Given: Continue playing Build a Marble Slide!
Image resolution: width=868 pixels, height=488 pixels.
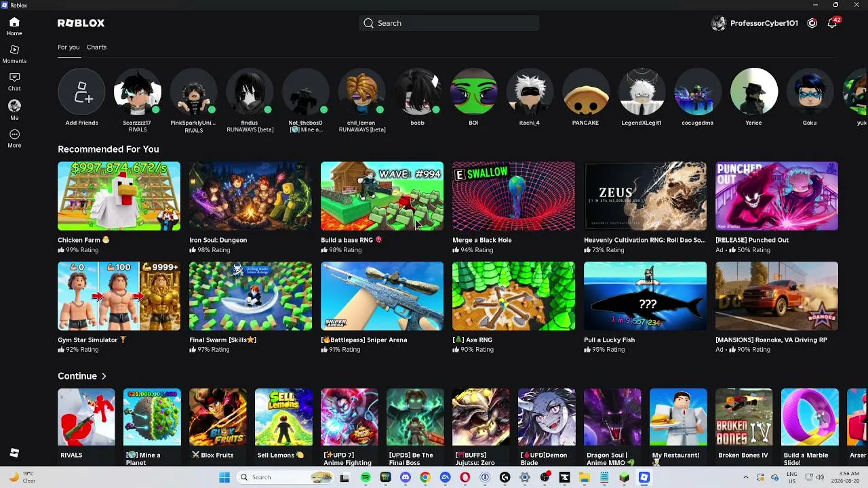Looking at the screenshot, I should [810, 417].
